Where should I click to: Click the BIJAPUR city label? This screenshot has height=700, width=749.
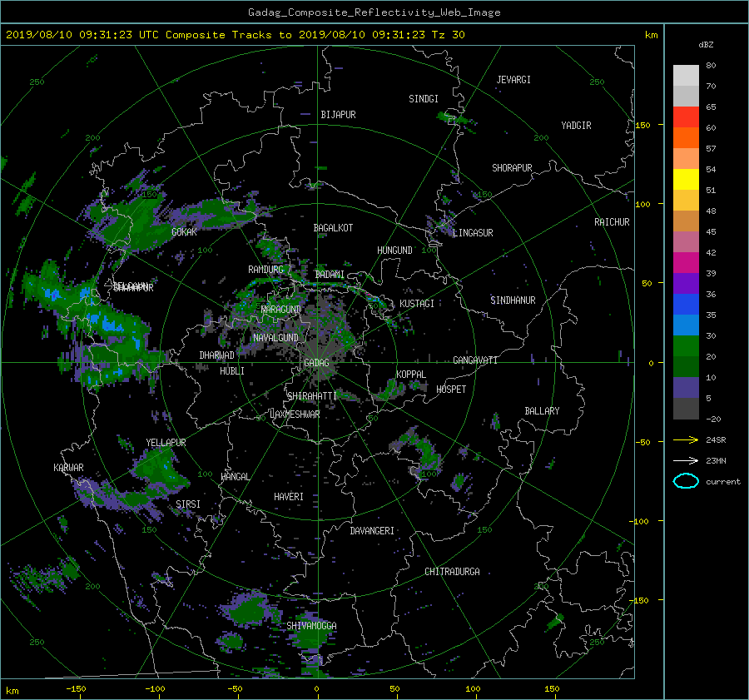pyautogui.click(x=338, y=115)
